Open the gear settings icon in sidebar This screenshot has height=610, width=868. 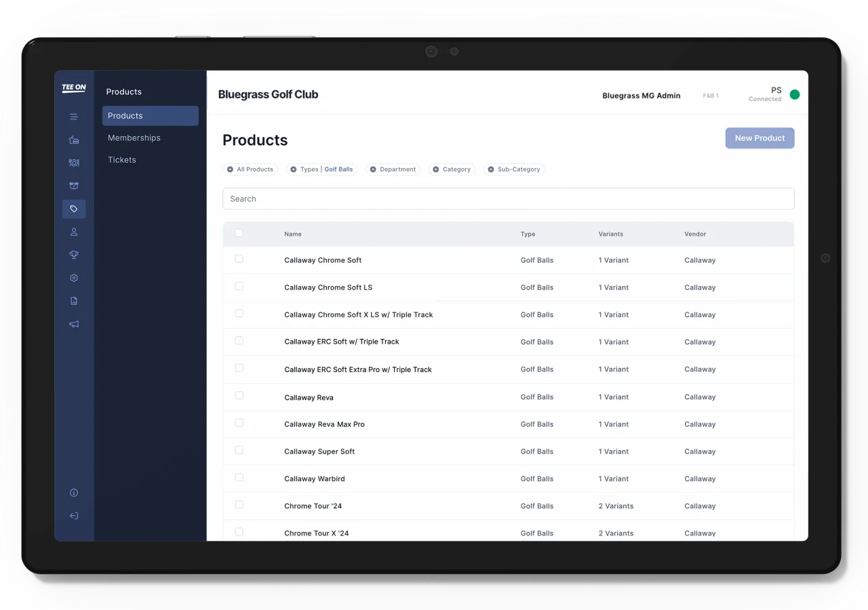(x=74, y=278)
